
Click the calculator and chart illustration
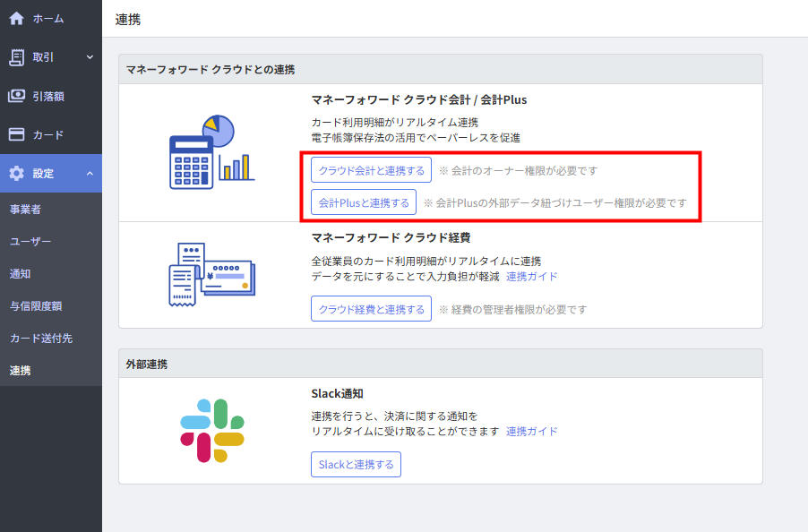pyautogui.click(x=212, y=152)
